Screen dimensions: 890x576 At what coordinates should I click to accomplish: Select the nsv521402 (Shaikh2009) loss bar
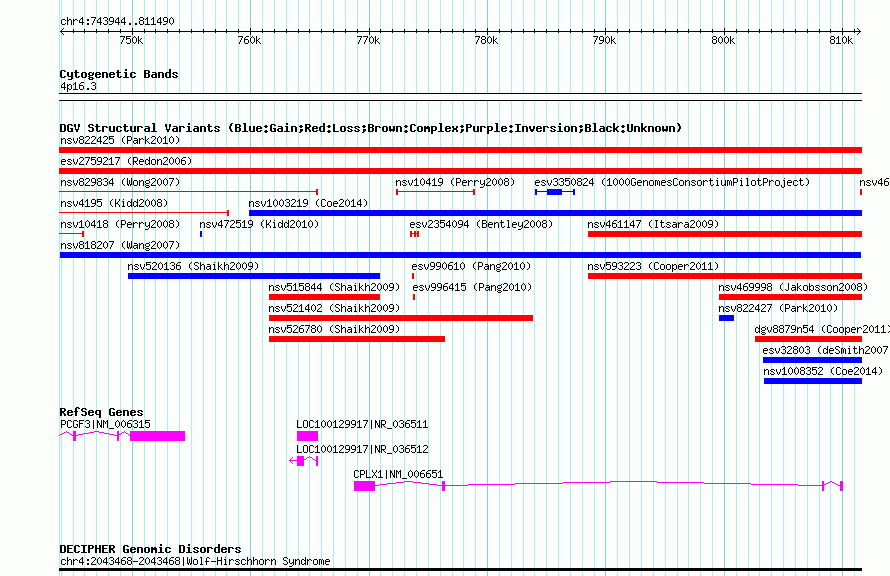point(401,318)
